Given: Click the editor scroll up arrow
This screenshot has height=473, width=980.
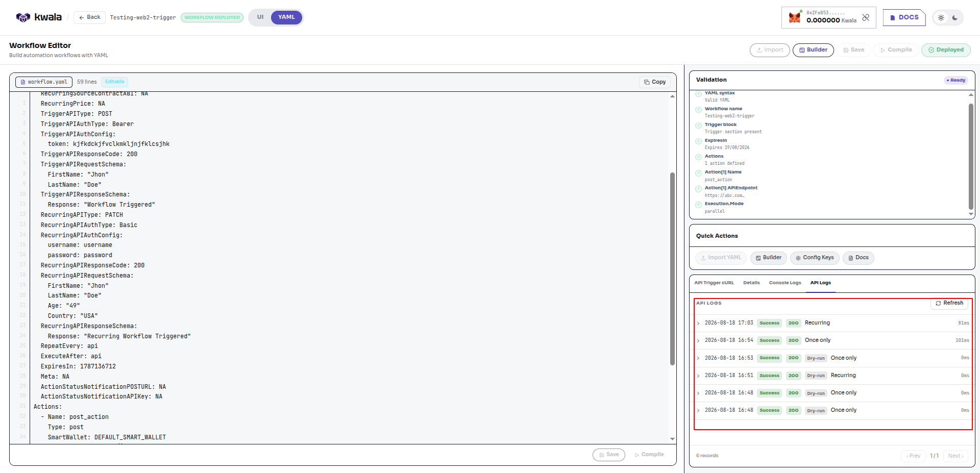Looking at the screenshot, I should [x=672, y=96].
